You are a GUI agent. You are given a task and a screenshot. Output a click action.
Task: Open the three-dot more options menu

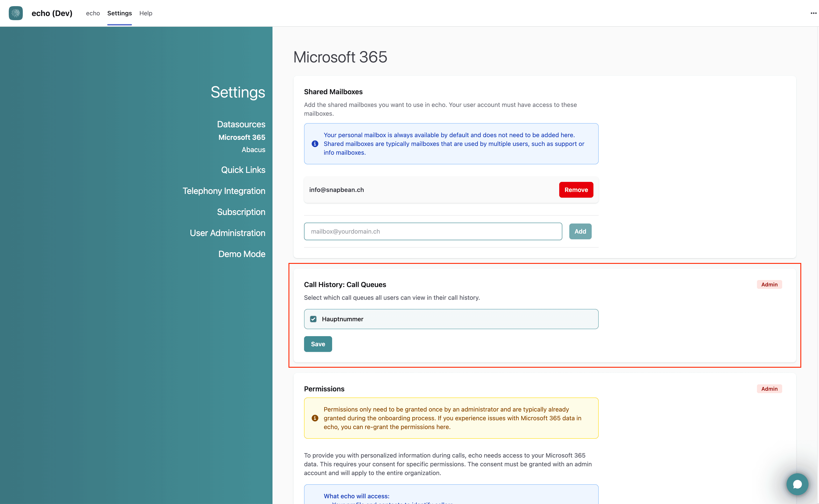pos(814,13)
